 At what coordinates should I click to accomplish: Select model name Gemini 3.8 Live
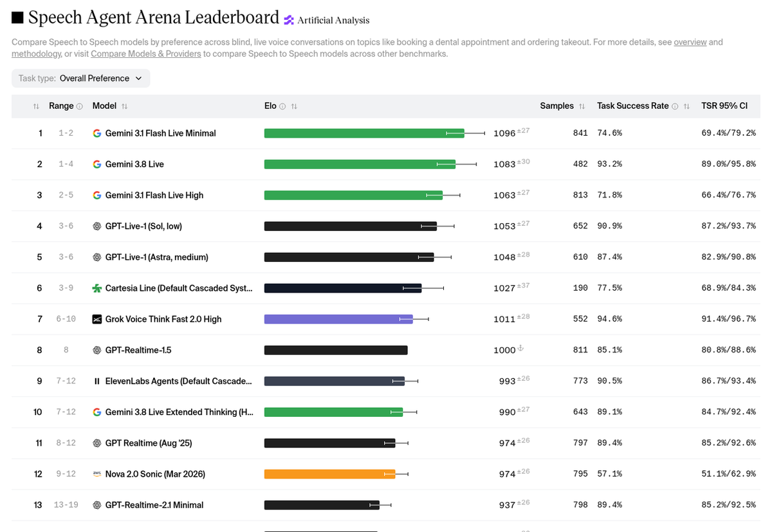134,164
